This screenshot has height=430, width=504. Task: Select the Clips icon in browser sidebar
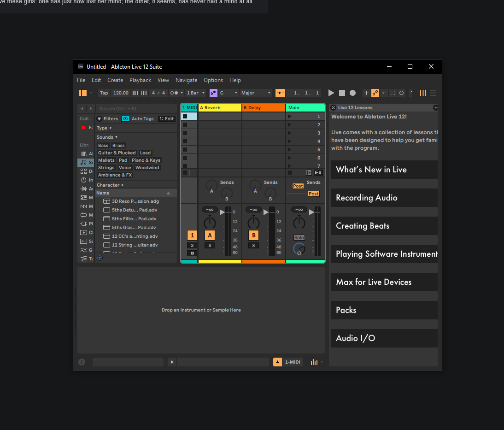coord(83,233)
